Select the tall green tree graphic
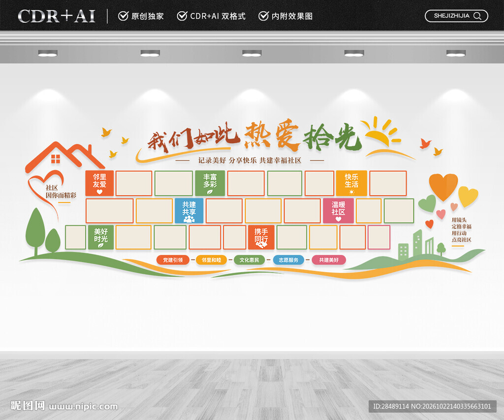The width and height of the screenshot is (504, 420). click(35, 231)
